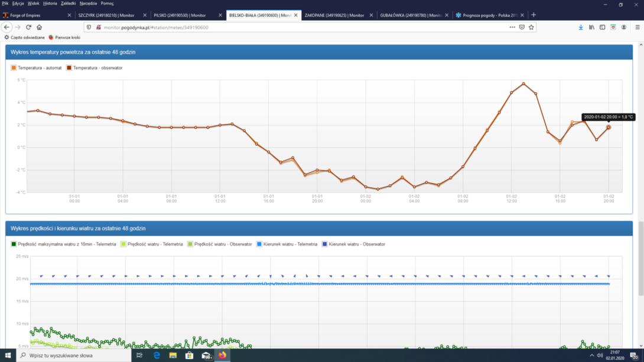The height and width of the screenshot is (362, 644).
Task: Open Microsoft Store from taskbar
Action: (x=189, y=356)
